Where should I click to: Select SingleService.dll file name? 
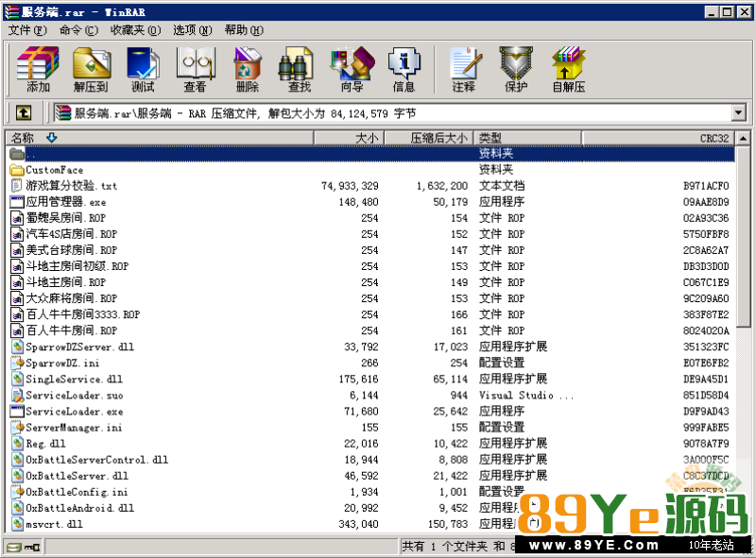(x=75, y=380)
